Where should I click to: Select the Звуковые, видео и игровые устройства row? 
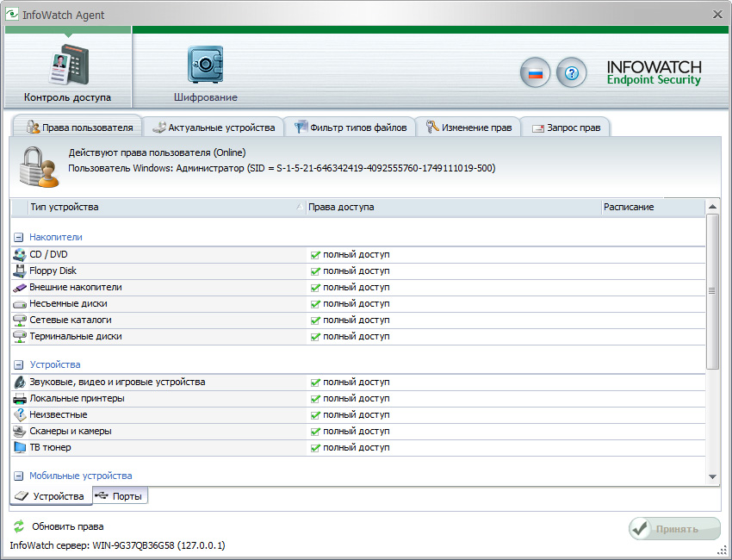358,382
